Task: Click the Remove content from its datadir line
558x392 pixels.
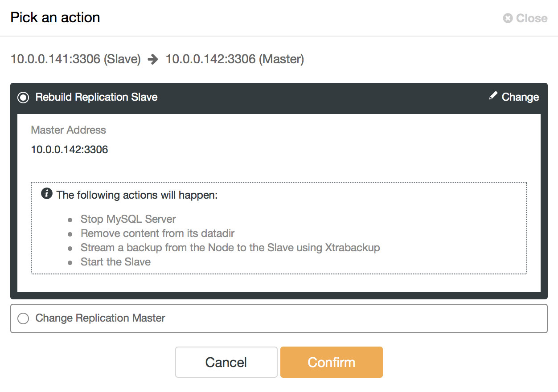Action: point(158,233)
